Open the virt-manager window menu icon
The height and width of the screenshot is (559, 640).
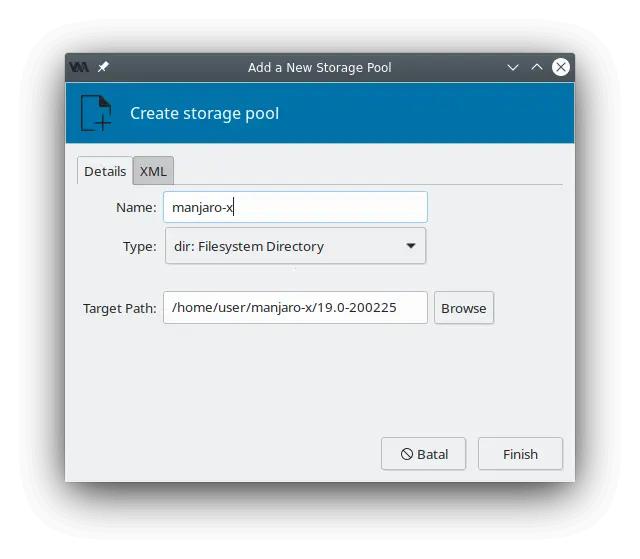click(79, 67)
